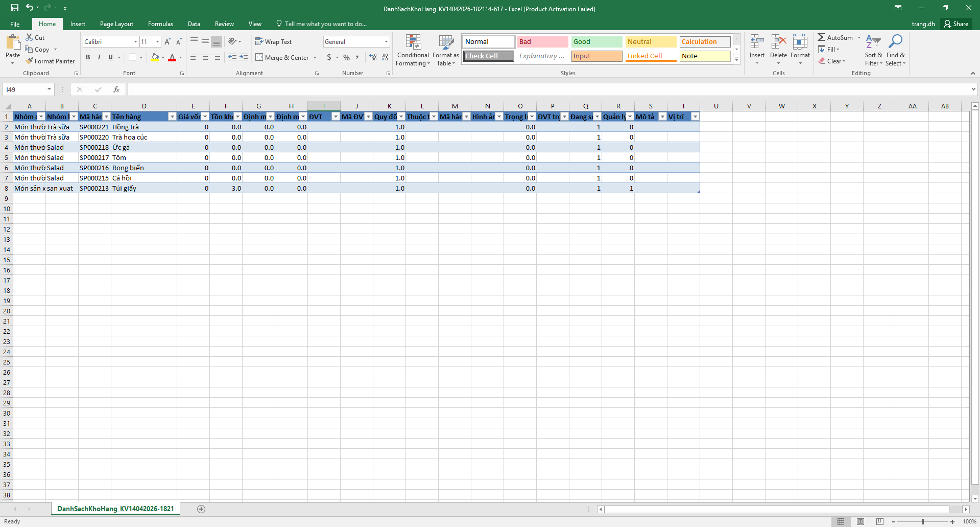Toggle Italic formatting
The width and height of the screenshot is (980, 527).
pyautogui.click(x=99, y=57)
